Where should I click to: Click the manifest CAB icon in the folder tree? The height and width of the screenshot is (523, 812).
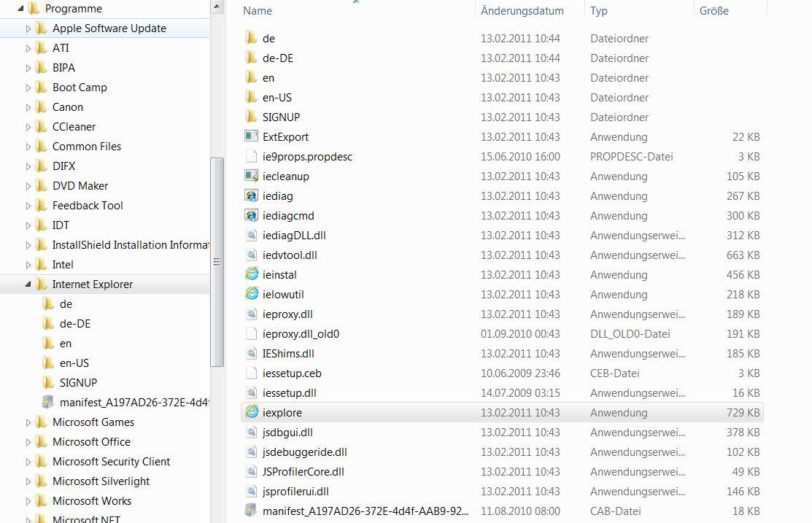(x=48, y=402)
